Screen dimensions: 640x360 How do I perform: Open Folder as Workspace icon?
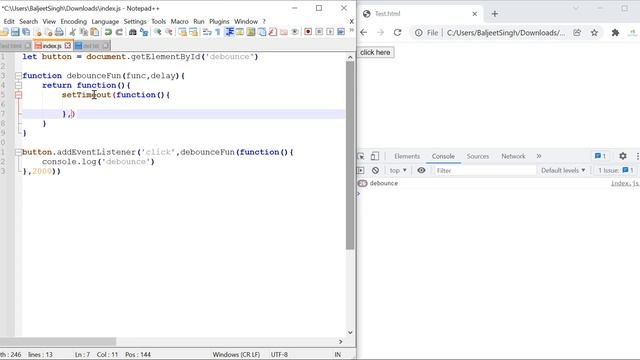coord(284,32)
